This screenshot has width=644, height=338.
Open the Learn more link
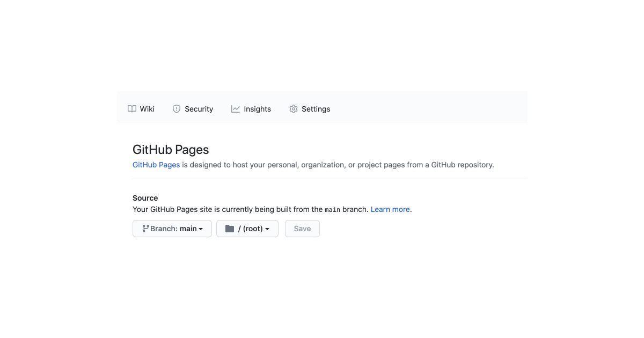coord(390,209)
